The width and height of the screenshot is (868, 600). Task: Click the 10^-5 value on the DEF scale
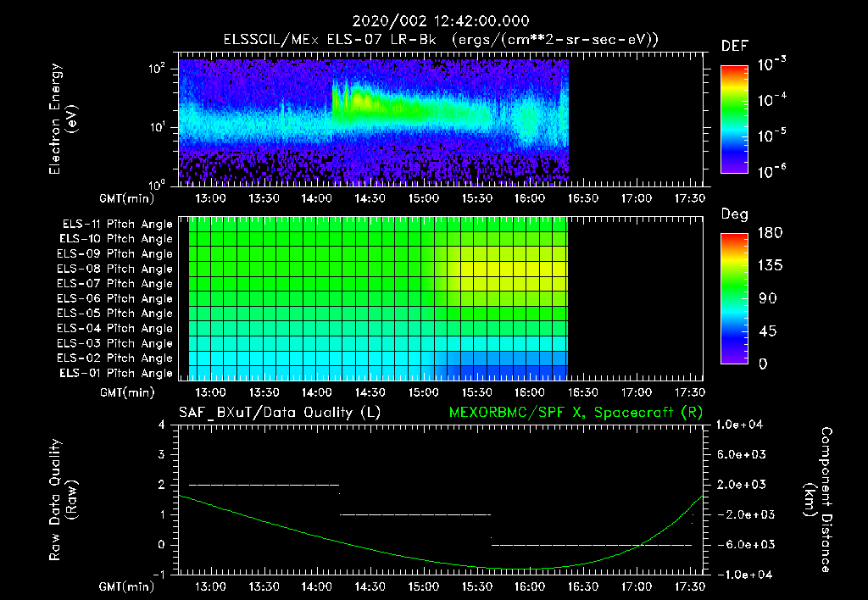(772, 136)
